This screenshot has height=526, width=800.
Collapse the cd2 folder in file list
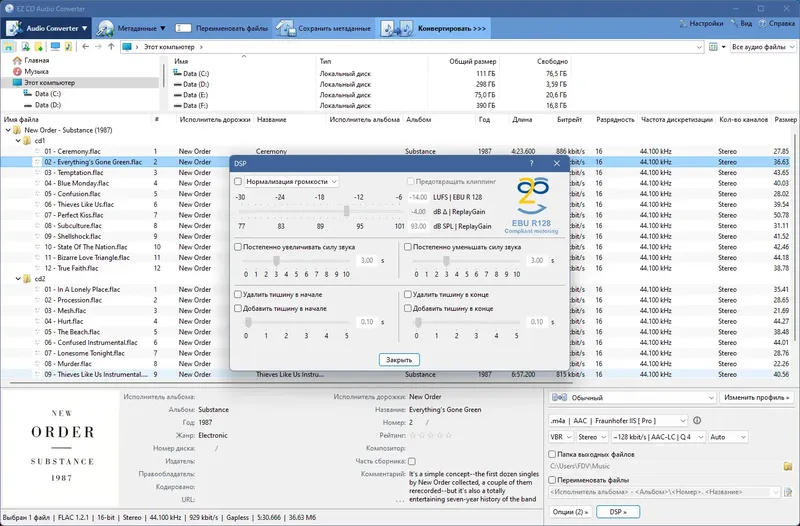click(x=18, y=279)
